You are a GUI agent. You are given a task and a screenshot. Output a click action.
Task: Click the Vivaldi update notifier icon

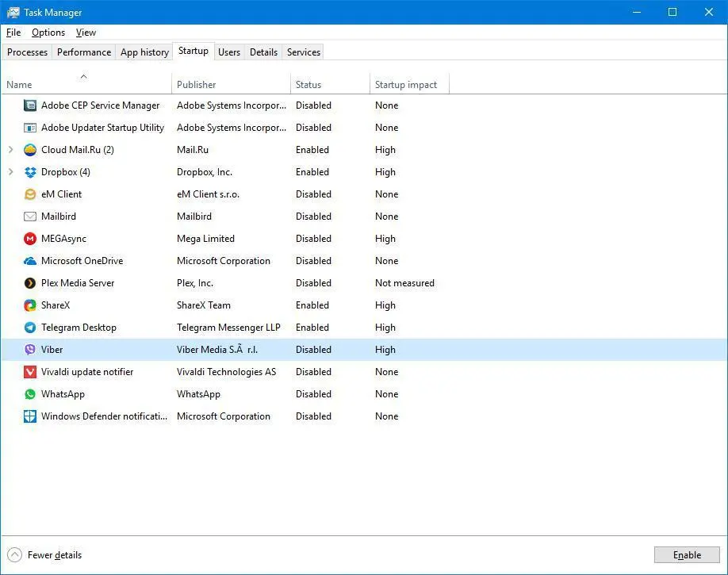pyautogui.click(x=30, y=372)
